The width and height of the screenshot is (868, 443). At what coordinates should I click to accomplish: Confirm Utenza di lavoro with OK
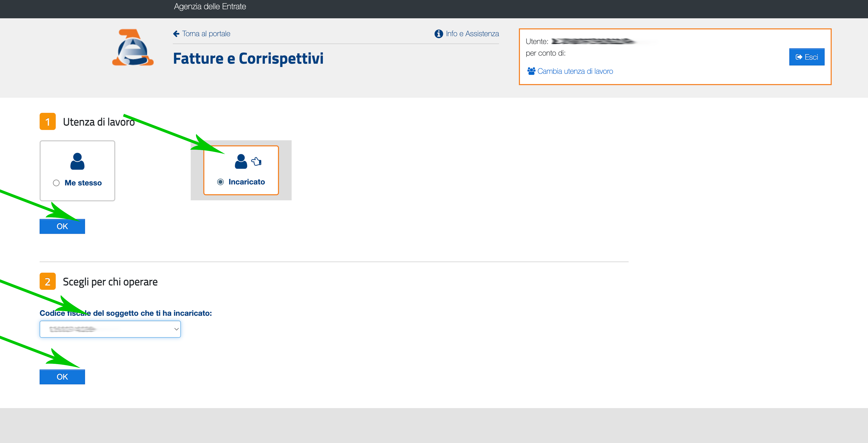62,226
